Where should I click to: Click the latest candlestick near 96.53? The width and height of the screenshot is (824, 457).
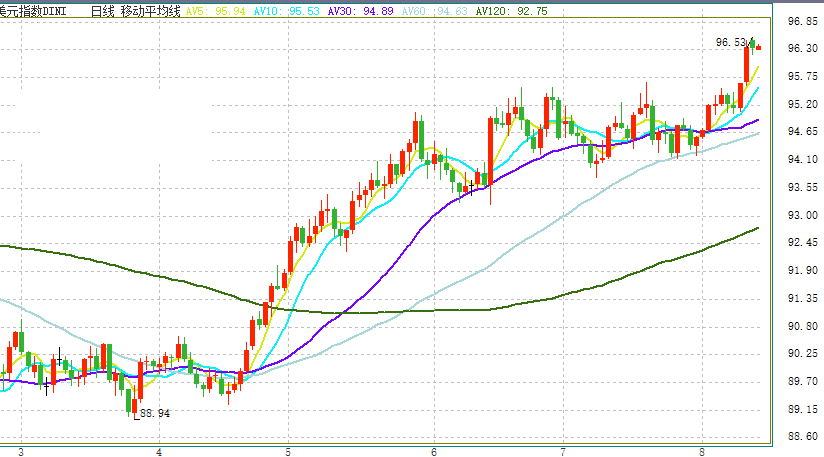point(759,47)
